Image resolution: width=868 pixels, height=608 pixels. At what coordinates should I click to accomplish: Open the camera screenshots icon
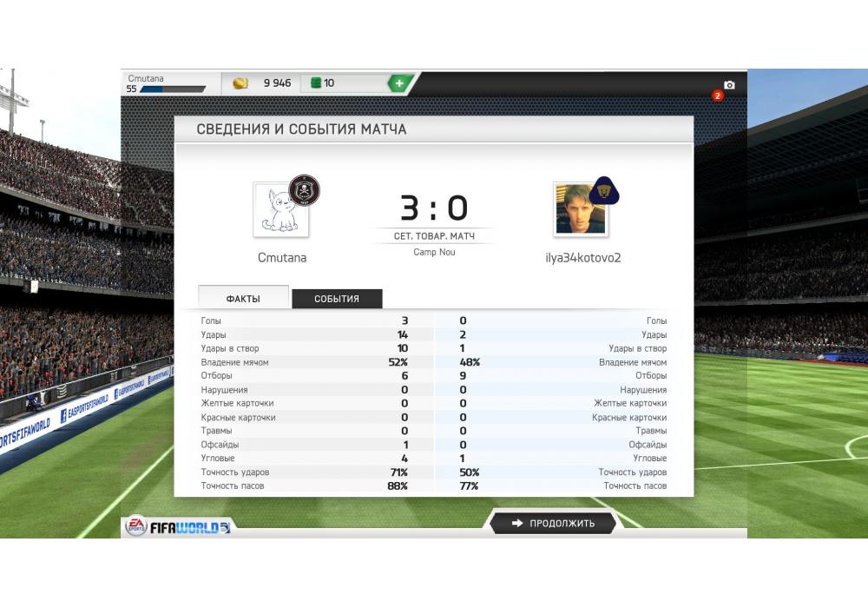(729, 85)
